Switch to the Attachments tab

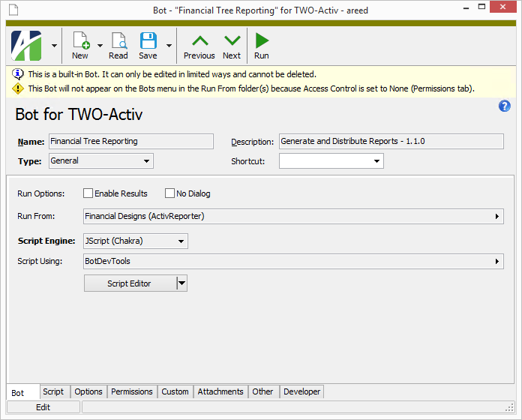[x=220, y=391]
